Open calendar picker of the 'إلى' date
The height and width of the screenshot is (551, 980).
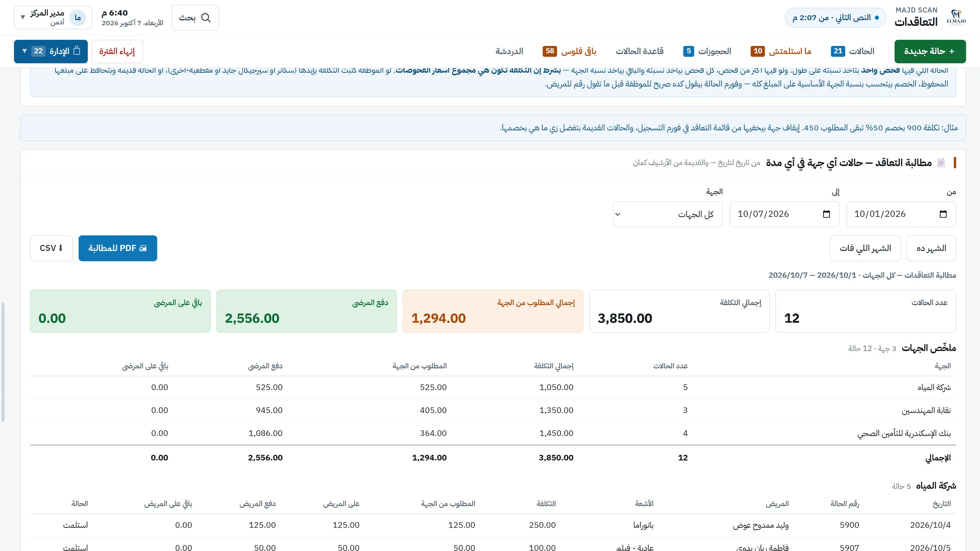[826, 214]
